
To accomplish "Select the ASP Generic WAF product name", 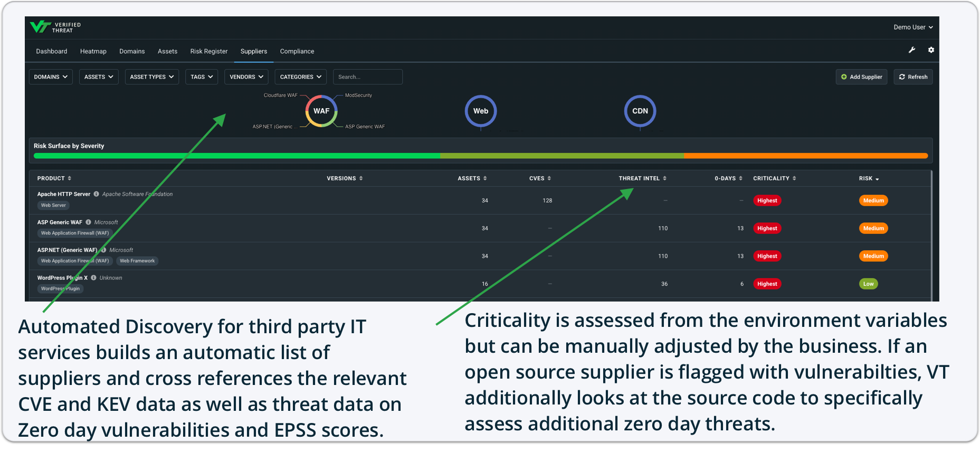I will [x=60, y=222].
